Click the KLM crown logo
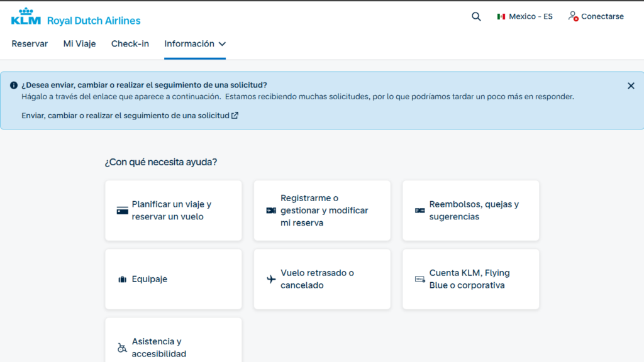 click(x=26, y=16)
